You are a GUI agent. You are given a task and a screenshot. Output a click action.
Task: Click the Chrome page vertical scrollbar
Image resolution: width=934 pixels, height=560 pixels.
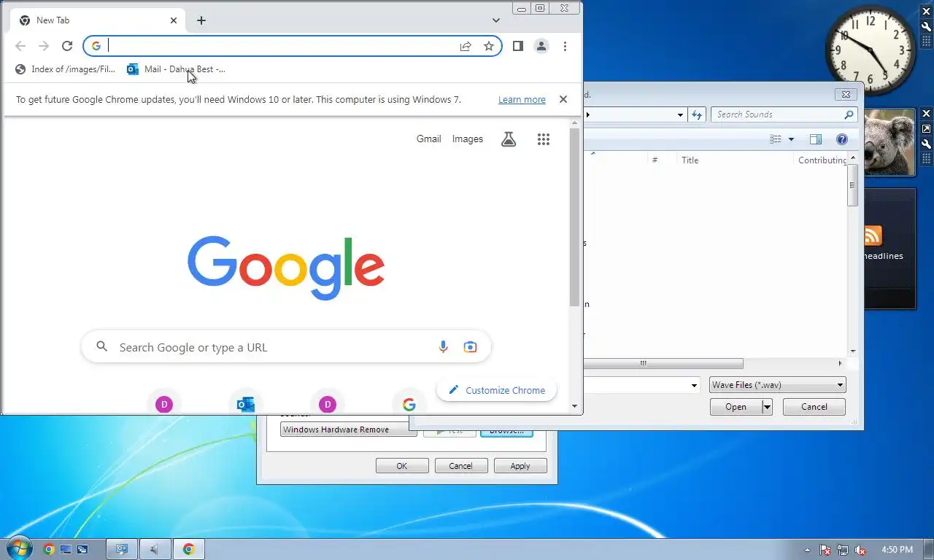[x=574, y=219]
